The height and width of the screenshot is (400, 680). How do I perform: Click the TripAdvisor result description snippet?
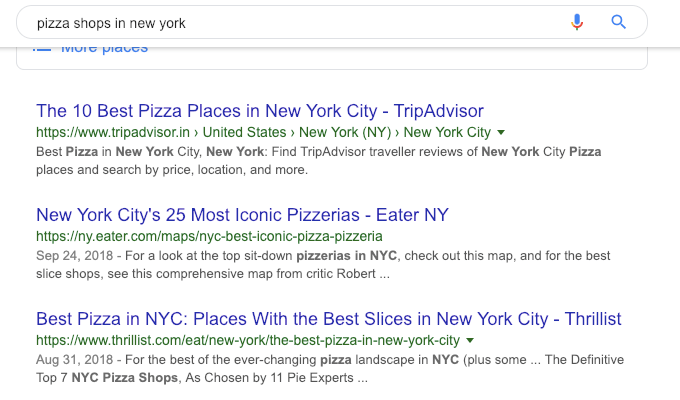coord(319,161)
